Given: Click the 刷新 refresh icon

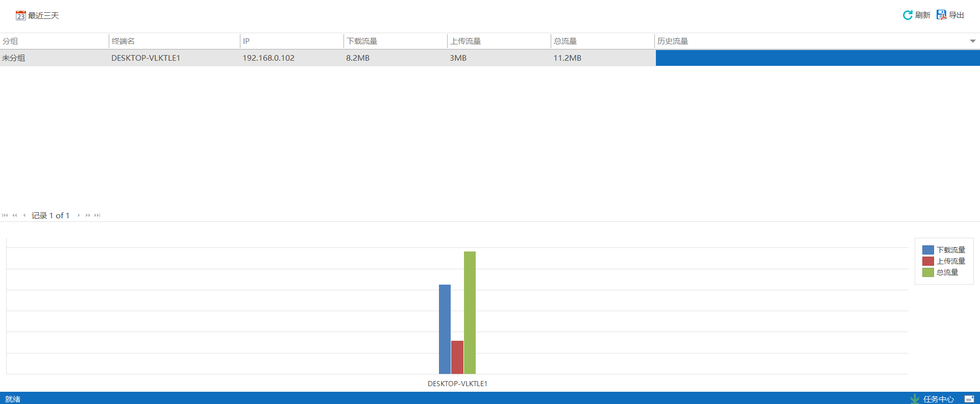Looking at the screenshot, I should click(908, 15).
